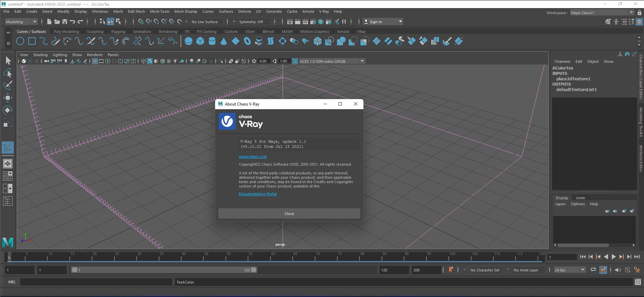
Task: Select the Paint Selection tool
Action: tap(8, 85)
